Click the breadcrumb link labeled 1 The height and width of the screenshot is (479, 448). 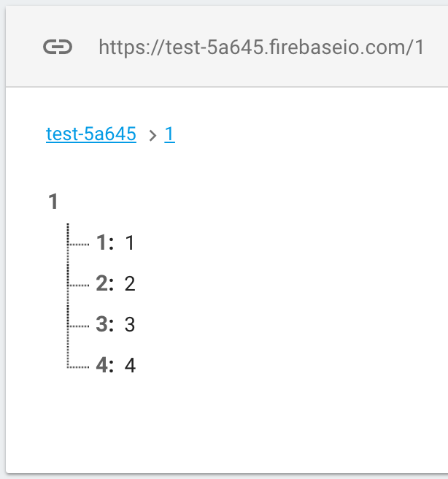pos(169,134)
